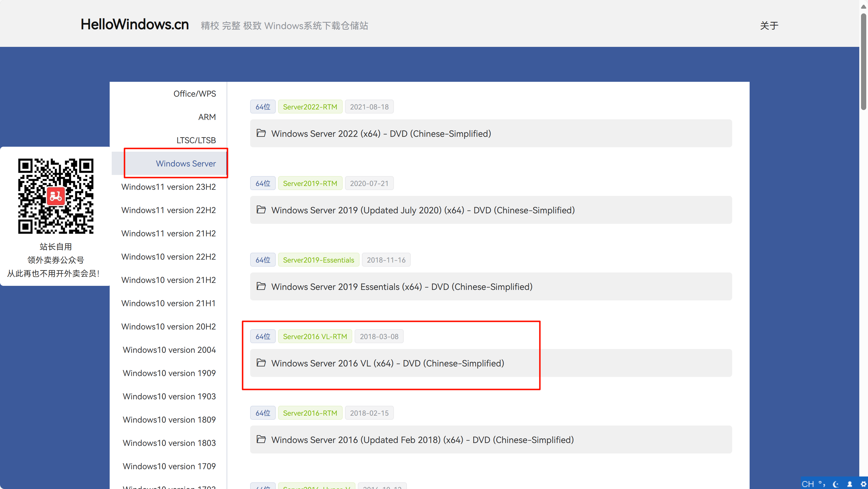The width and height of the screenshot is (868, 489).
Task: Choose Windows10 version 2004
Action: pyautogui.click(x=169, y=349)
